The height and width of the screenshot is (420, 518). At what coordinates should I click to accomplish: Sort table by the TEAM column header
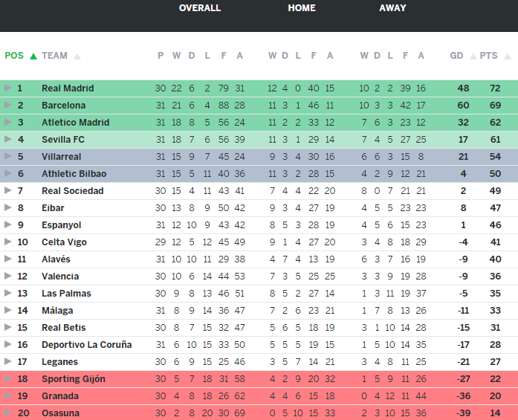[x=54, y=56]
